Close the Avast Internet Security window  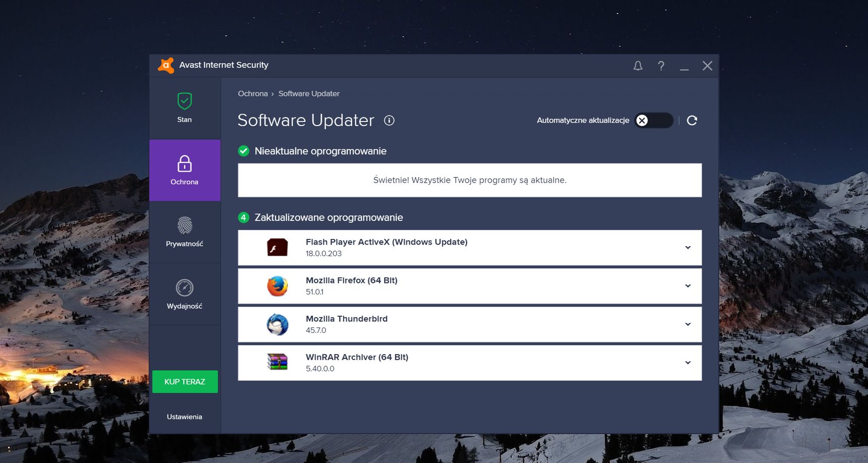coord(708,66)
